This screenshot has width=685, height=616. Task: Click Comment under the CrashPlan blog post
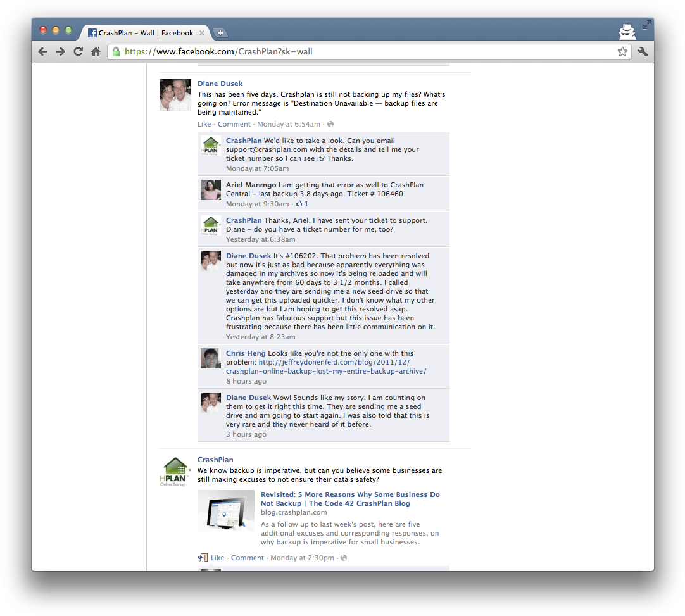pyautogui.click(x=247, y=558)
